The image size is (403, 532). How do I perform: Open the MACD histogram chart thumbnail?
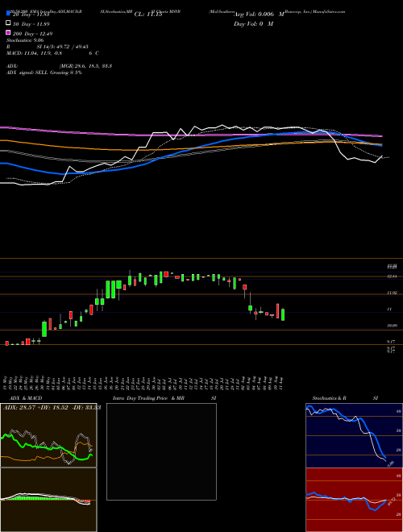tap(48, 500)
